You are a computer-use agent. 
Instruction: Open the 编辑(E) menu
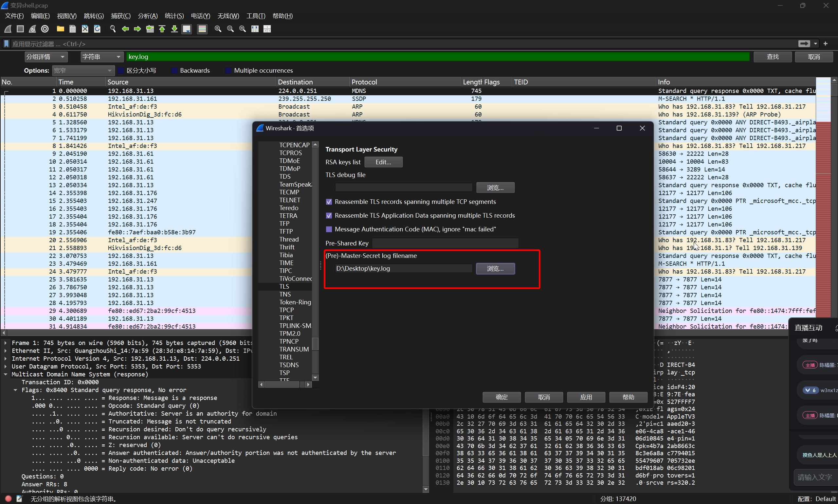(x=40, y=16)
